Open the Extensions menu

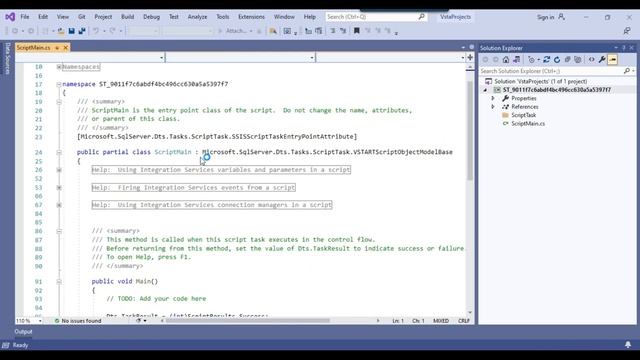pyautogui.click(x=251, y=17)
